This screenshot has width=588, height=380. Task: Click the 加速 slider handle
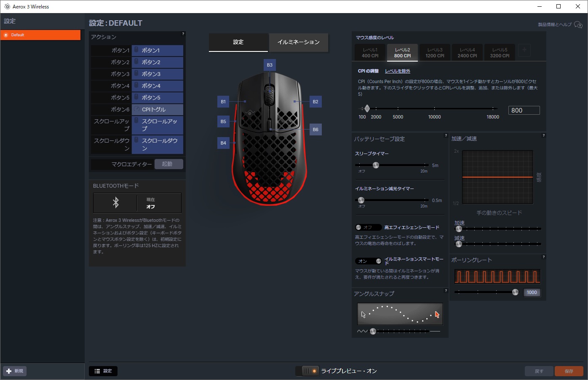pyautogui.click(x=459, y=229)
